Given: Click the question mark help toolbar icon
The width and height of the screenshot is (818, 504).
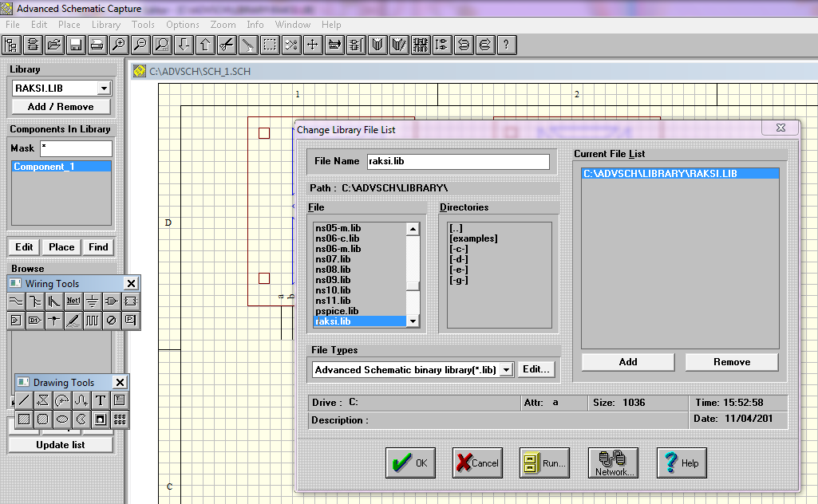Looking at the screenshot, I should tap(507, 45).
